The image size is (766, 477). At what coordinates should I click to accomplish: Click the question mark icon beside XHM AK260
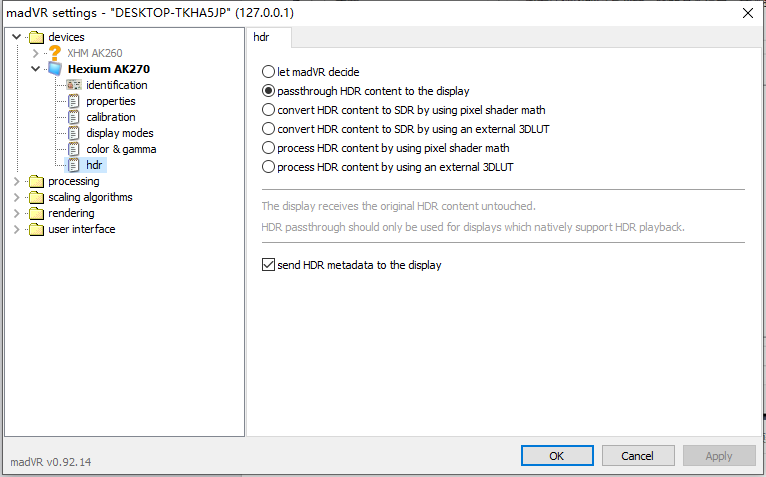(x=55, y=53)
